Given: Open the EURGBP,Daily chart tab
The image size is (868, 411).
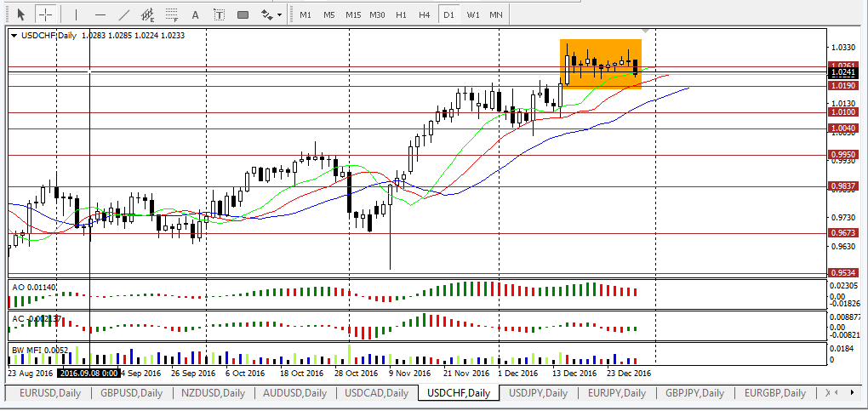Looking at the screenshot, I should point(774,393).
